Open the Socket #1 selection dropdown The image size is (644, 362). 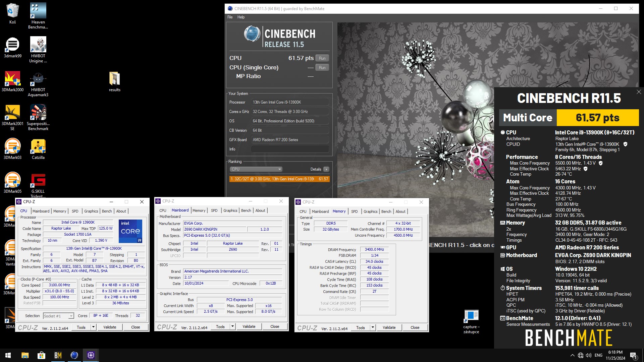coord(58,316)
